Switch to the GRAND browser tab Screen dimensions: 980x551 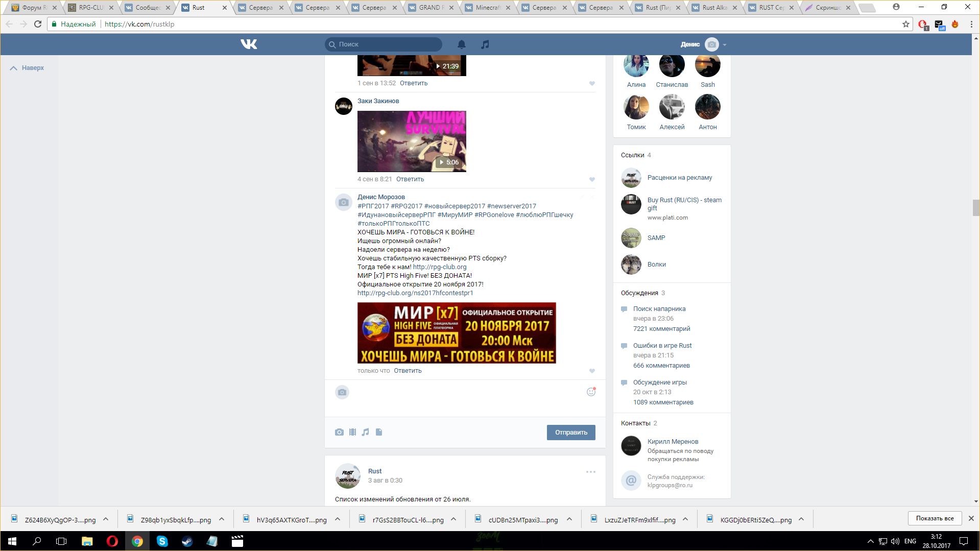(x=431, y=8)
